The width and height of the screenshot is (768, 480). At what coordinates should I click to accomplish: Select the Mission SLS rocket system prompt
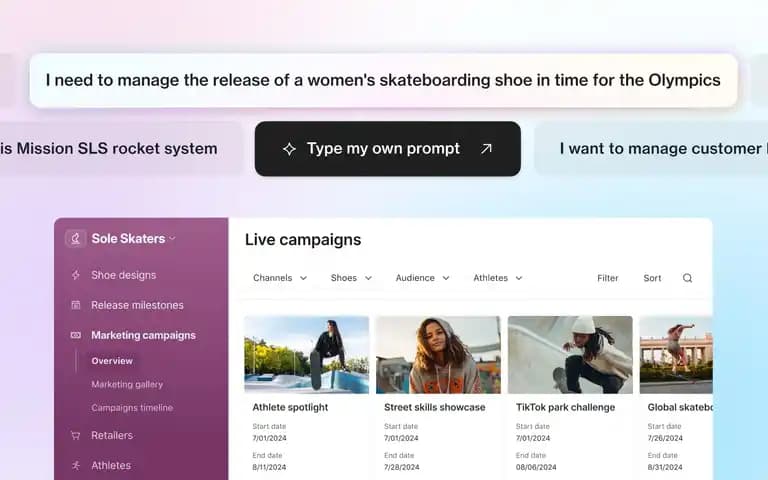[x=121, y=148]
